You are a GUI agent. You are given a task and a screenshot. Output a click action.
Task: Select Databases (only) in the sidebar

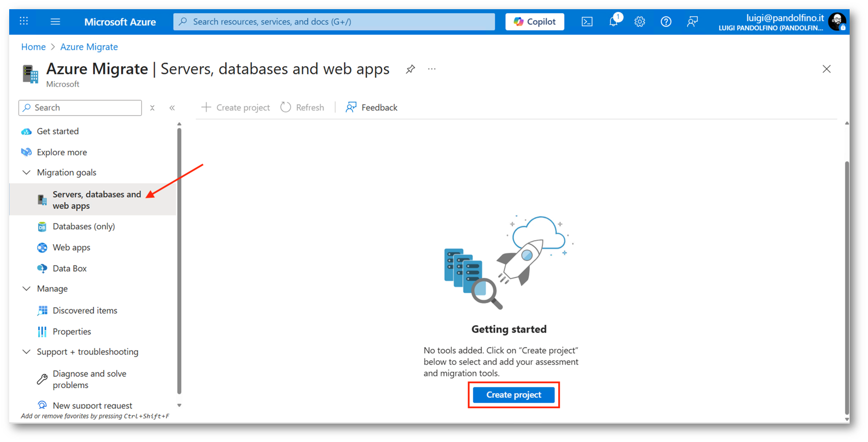click(x=84, y=226)
